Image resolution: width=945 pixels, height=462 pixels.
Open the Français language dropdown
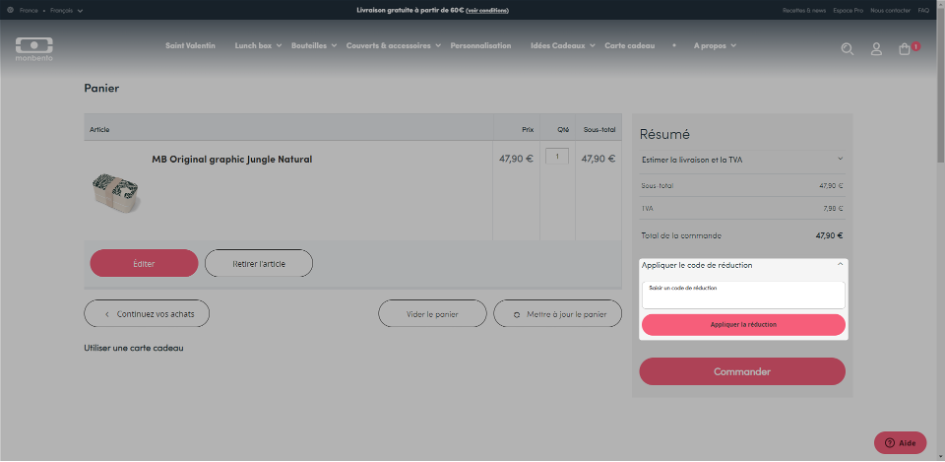[67, 10]
